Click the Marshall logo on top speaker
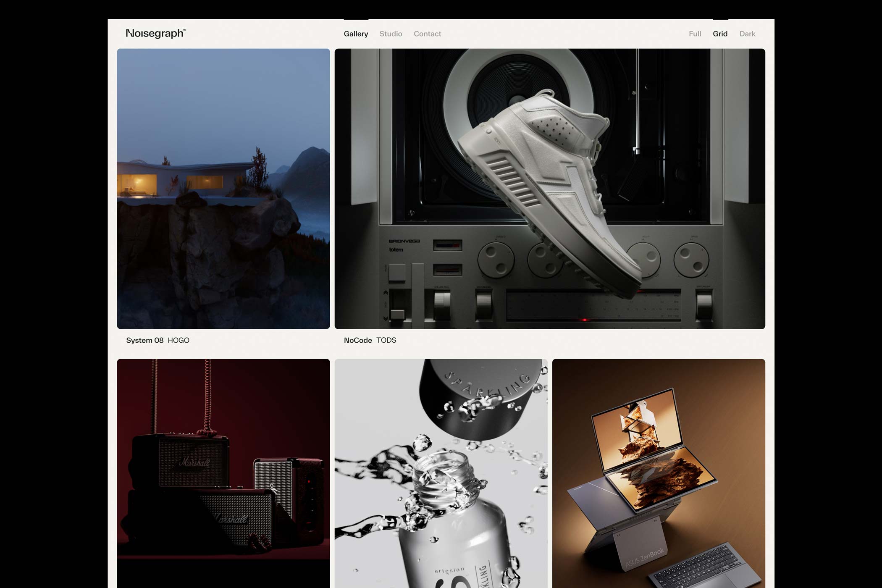The width and height of the screenshot is (882, 588). coord(194,462)
